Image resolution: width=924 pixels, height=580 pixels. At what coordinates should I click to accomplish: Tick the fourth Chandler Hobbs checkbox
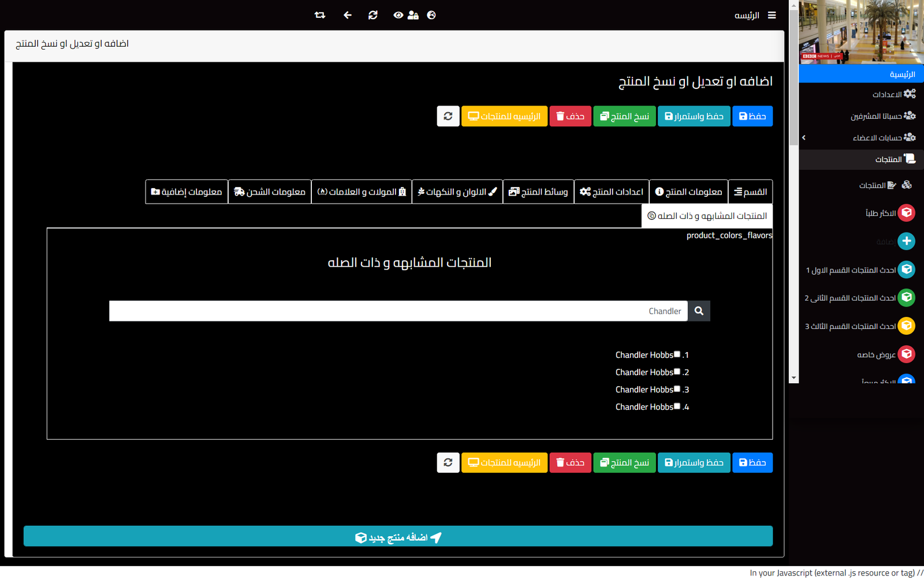click(677, 406)
